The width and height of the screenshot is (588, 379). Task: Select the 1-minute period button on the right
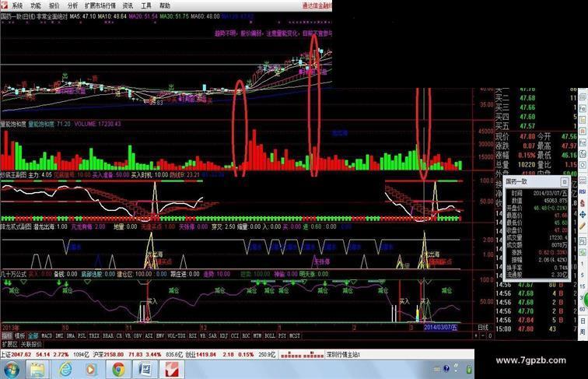tap(582, 264)
